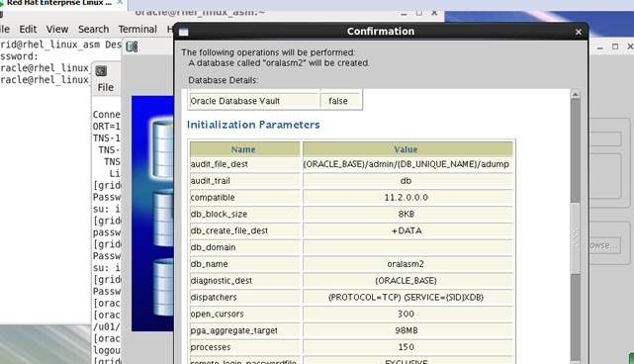
Task: Close the Red Hat Enterprise Linux tab
Action: (x=120, y=2)
